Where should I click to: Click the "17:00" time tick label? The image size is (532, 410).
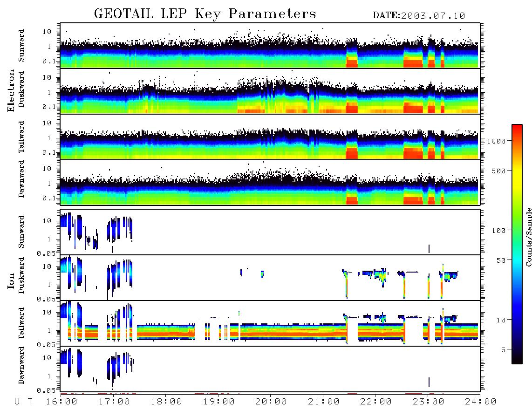tap(114, 402)
